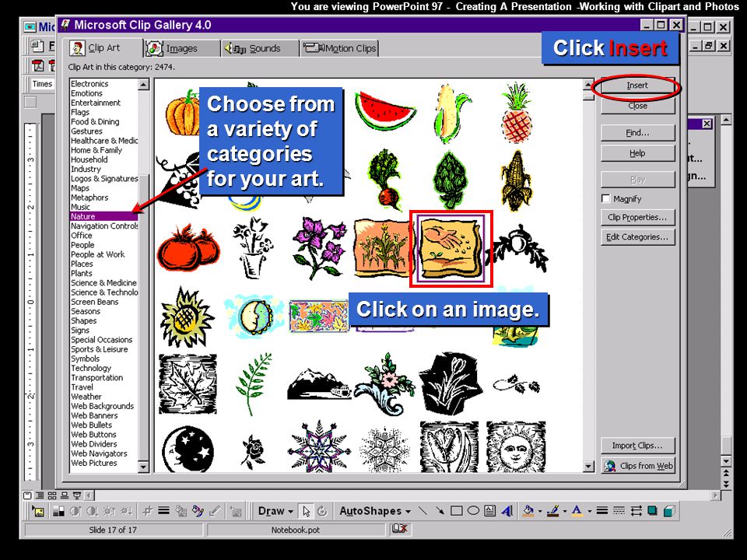Click the More Brightness icon
The image size is (747, 560).
point(109,512)
